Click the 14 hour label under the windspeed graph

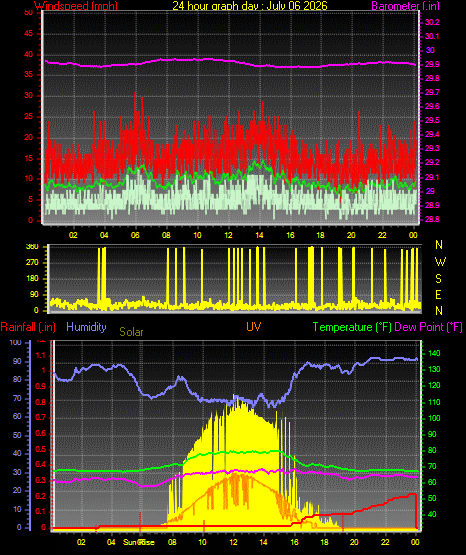259,235
